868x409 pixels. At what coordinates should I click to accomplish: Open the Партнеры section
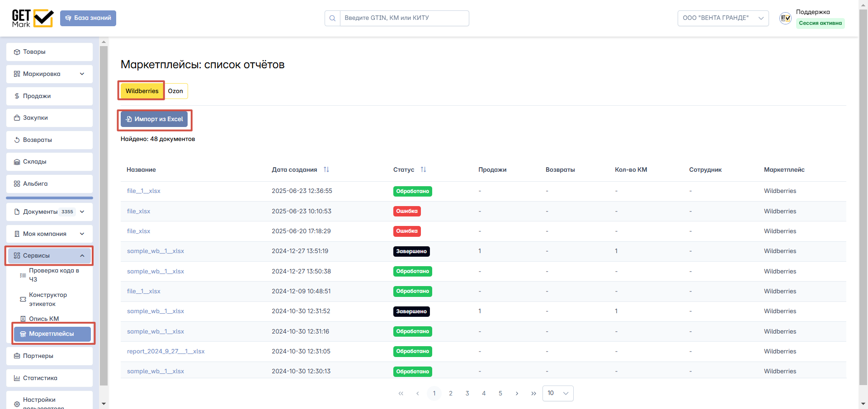point(49,356)
